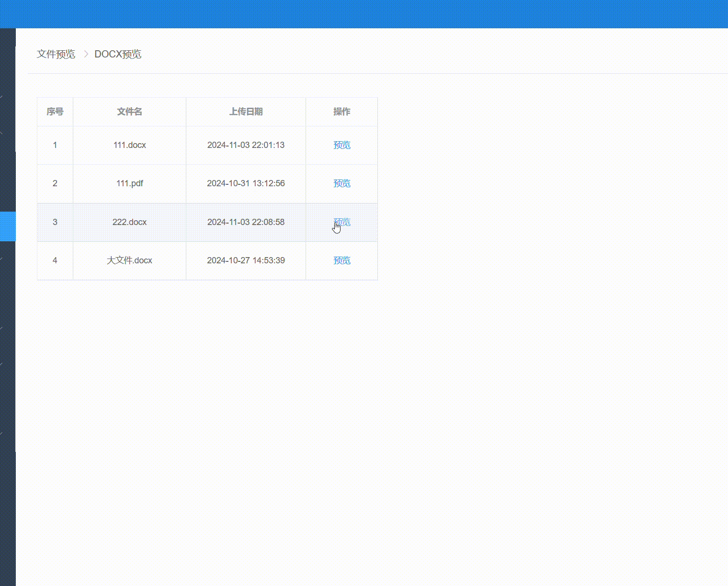Select the highlighted blue sidebar menu item

8,226
